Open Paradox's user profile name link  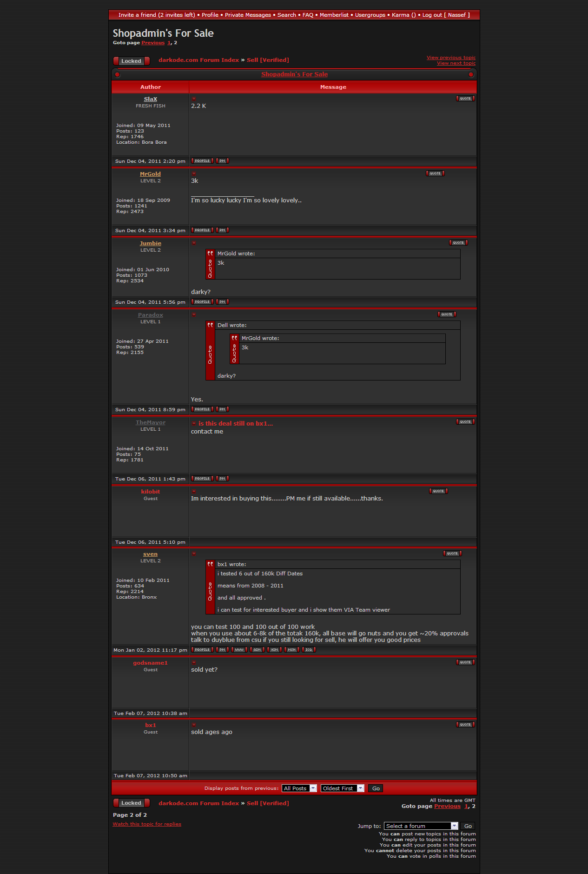point(150,315)
